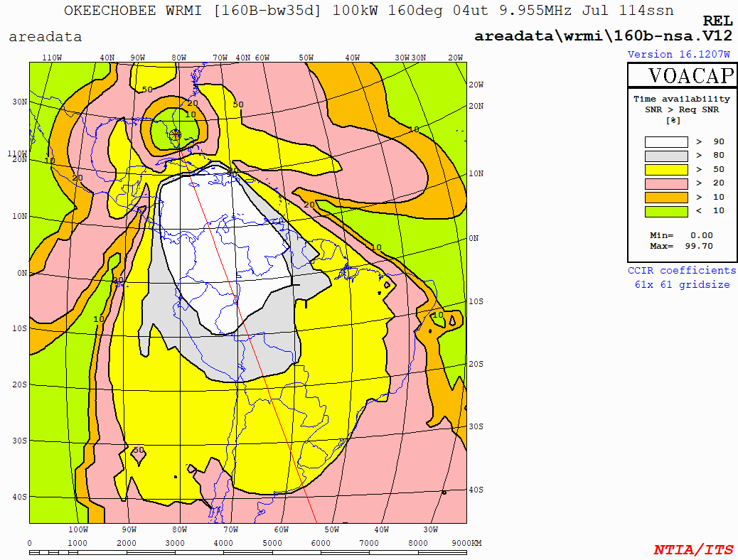738x560 pixels.
Task: Click the Time availability legend title
Action: [682, 99]
